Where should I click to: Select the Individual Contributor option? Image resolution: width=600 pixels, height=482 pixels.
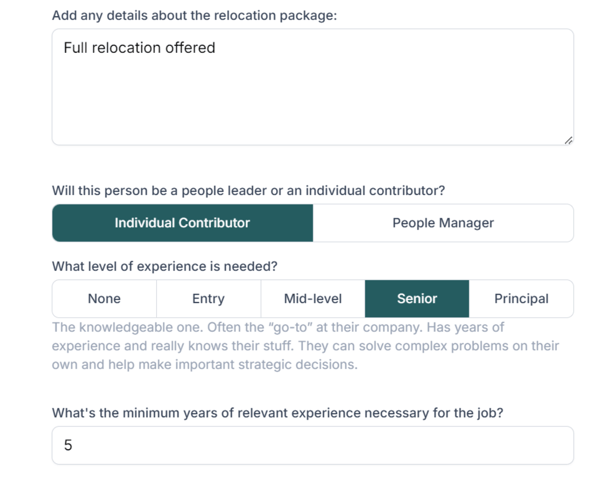tap(182, 223)
